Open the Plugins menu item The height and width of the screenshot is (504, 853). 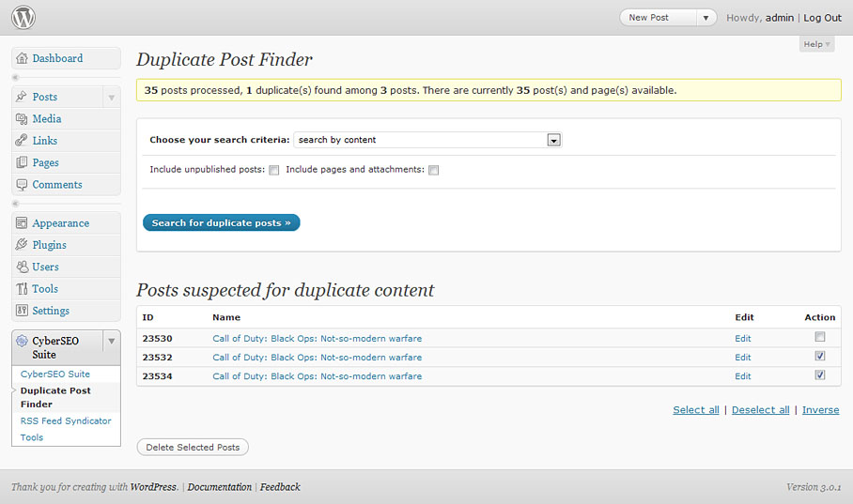(49, 245)
